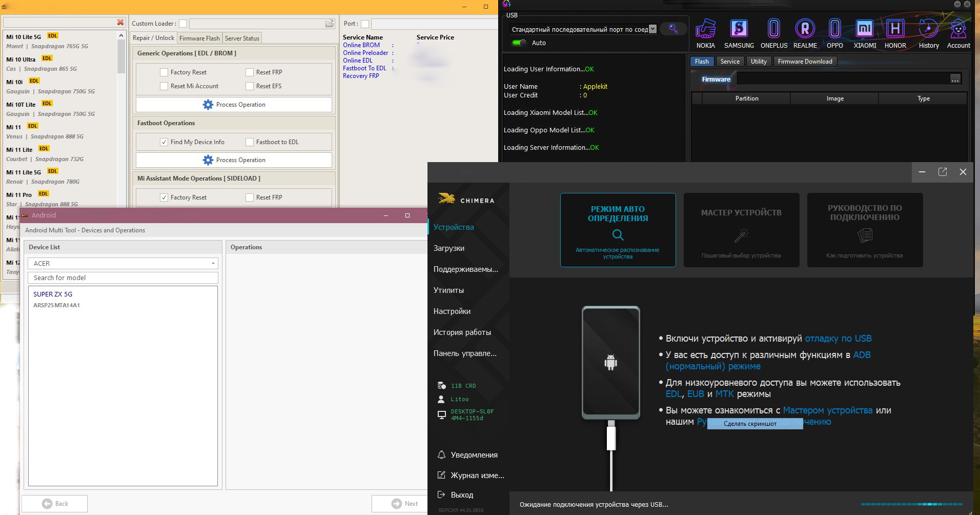Image resolution: width=980 pixels, height=515 pixels.
Task: Click Process Operation under Generic Operations
Action: click(234, 105)
